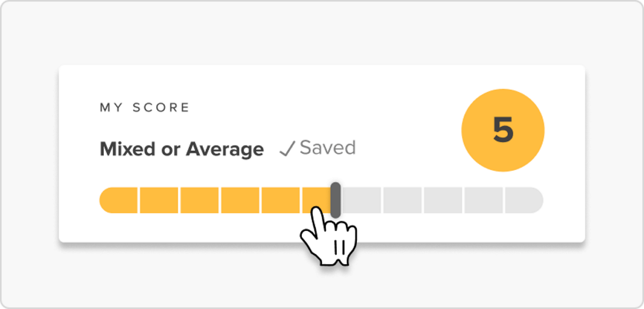Select the Mixed or Average label
Image resolution: width=644 pixels, height=309 pixels.
pos(182,149)
